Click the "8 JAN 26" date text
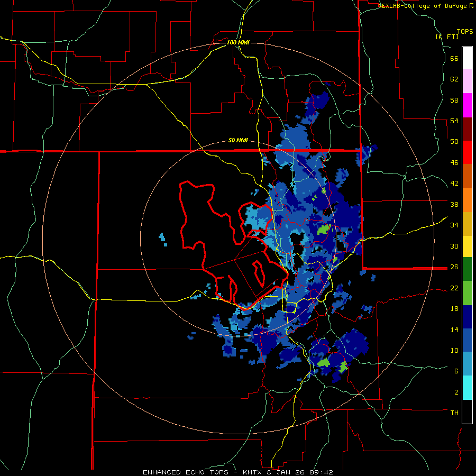Screen dimensions: 476x476 [287, 472]
